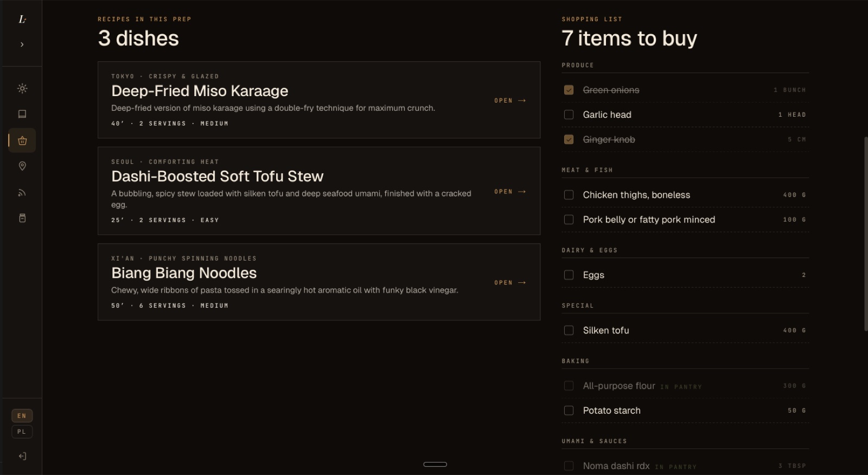
Task: Click '25′ · 2 SERVINGS · EASY' meta line
Action: click(x=165, y=220)
